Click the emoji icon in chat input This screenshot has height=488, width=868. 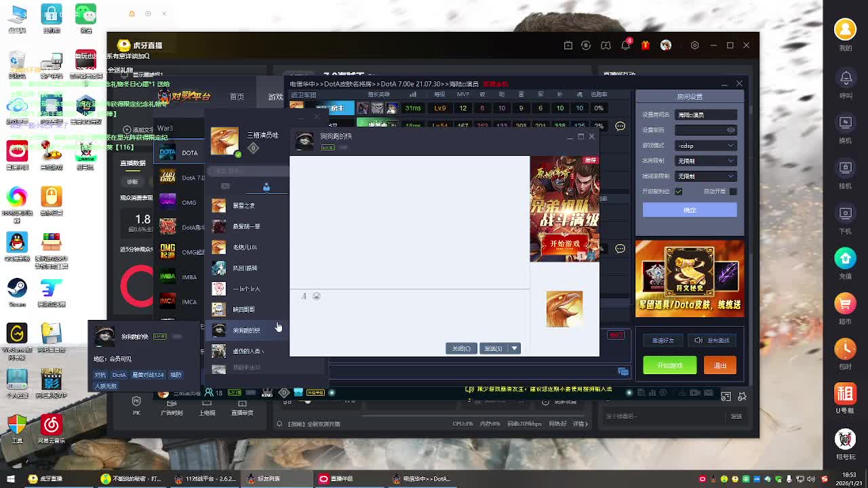pyautogui.click(x=316, y=296)
